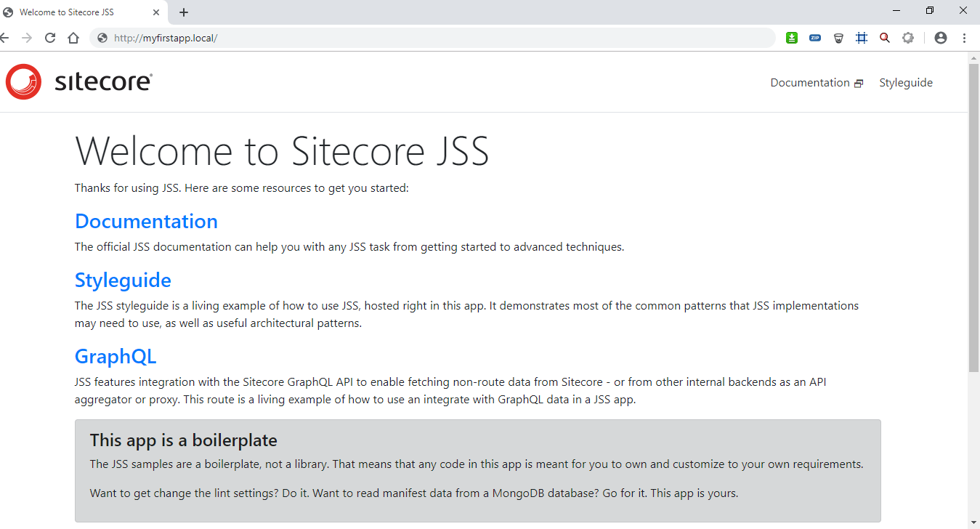The width and height of the screenshot is (980, 529).
Task: Restore down the browser window
Action: [930, 10]
